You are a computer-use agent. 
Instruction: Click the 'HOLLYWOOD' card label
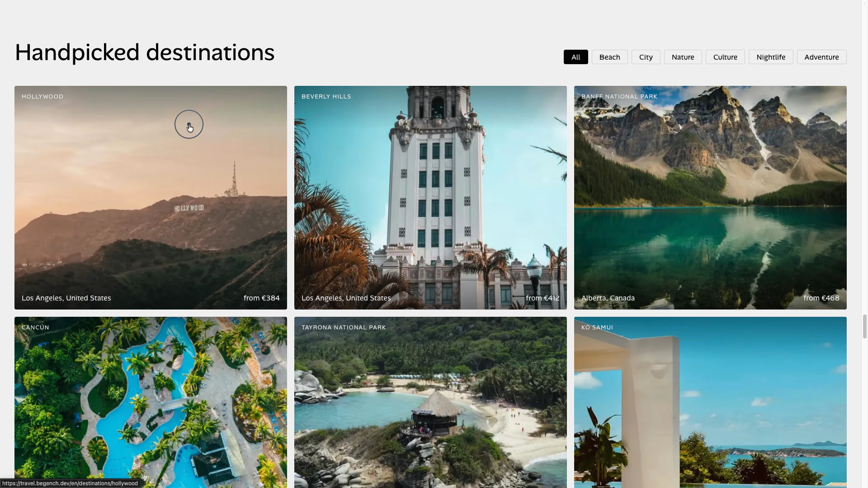[x=42, y=97]
